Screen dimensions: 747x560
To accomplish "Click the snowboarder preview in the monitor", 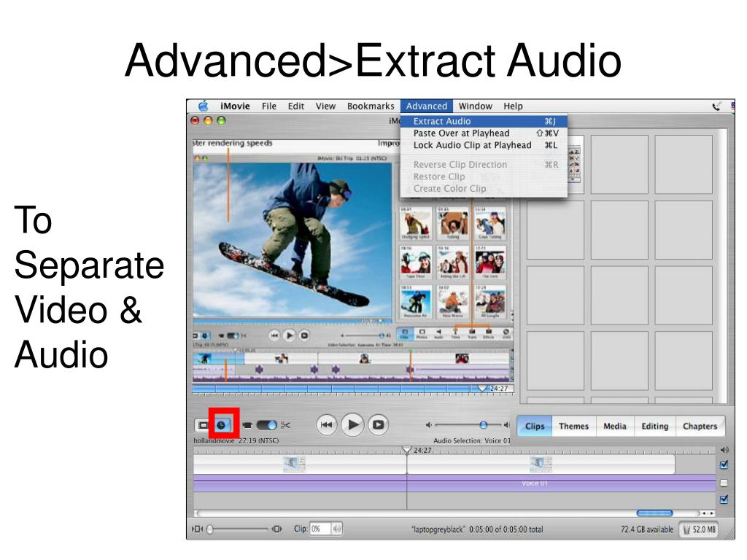I will 292,241.
